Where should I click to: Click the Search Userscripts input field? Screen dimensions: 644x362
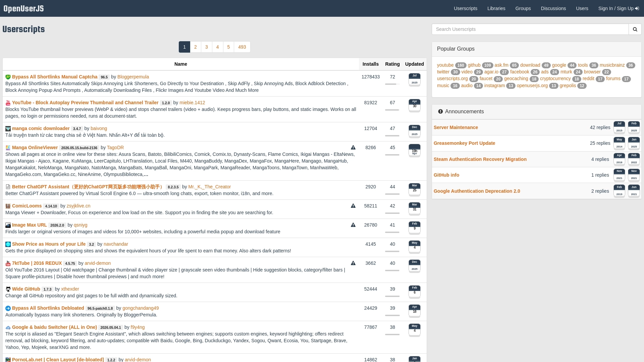tap(530, 29)
